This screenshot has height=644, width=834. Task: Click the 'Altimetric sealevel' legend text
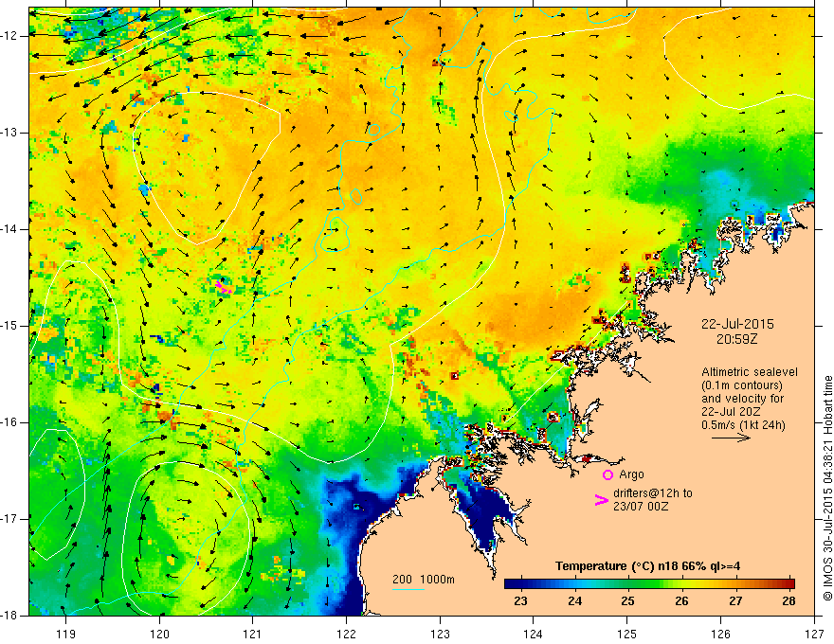click(750, 372)
